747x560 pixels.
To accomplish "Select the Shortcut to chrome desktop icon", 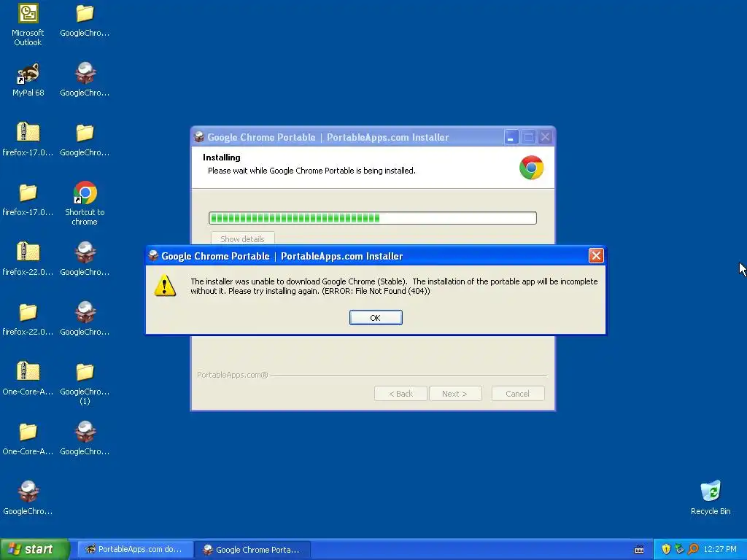I will pos(85,203).
